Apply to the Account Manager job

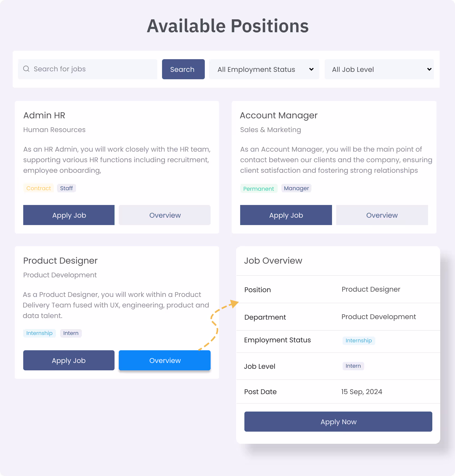click(x=286, y=215)
